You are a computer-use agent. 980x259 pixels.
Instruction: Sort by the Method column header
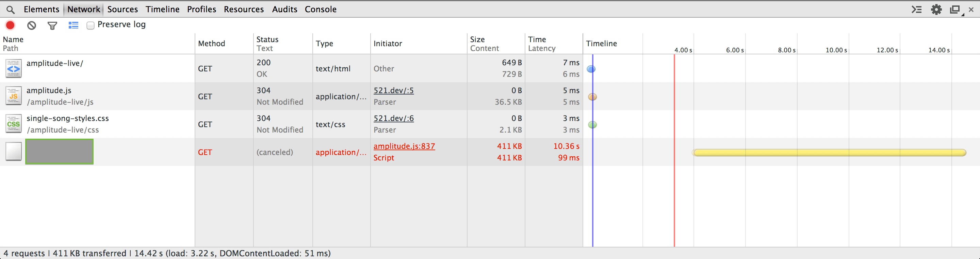[x=224, y=44]
